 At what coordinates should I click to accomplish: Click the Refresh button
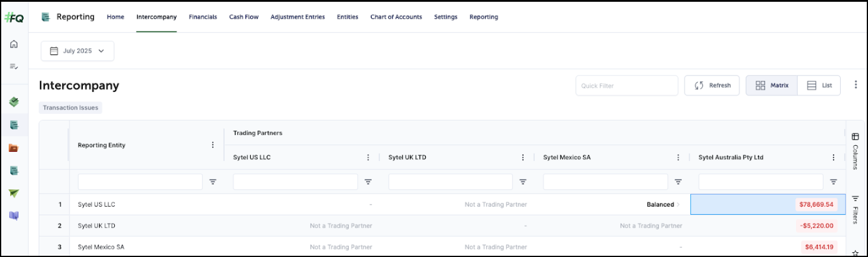pos(714,85)
